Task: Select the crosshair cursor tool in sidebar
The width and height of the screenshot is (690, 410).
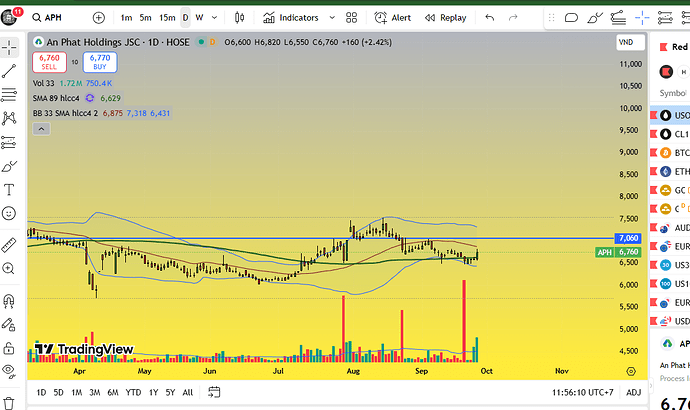Action: [9, 47]
